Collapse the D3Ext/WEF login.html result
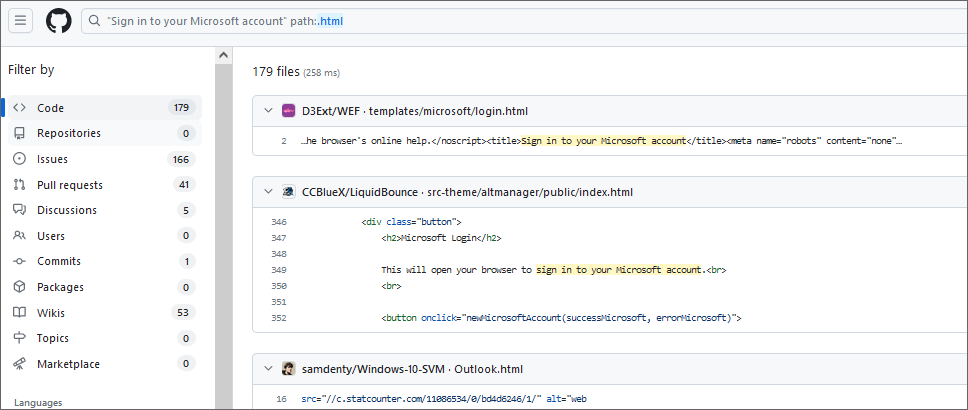 [x=268, y=111]
